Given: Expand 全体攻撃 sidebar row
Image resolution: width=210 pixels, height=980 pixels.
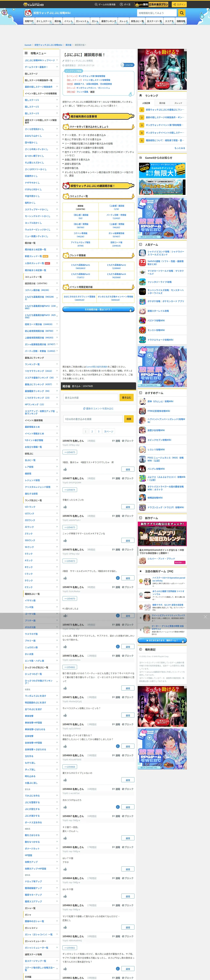Looking at the screenshot, I should [41, 736].
